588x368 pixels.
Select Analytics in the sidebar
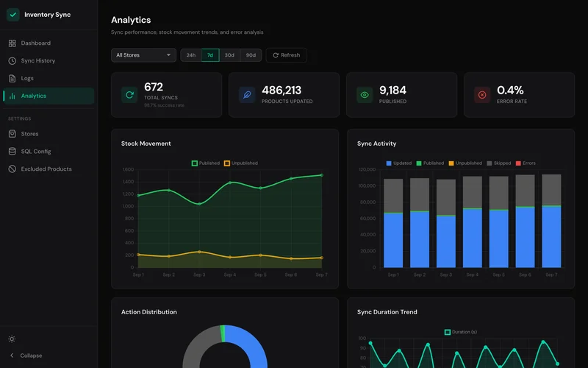pyautogui.click(x=49, y=96)
